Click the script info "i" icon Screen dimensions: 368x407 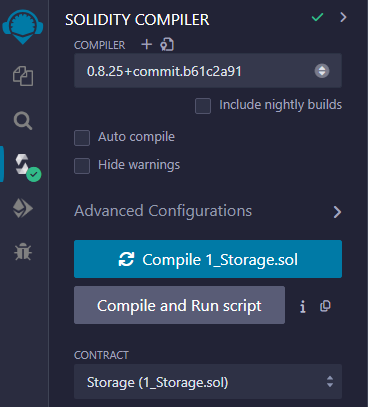pyautogui.click(x=303, y=306)
